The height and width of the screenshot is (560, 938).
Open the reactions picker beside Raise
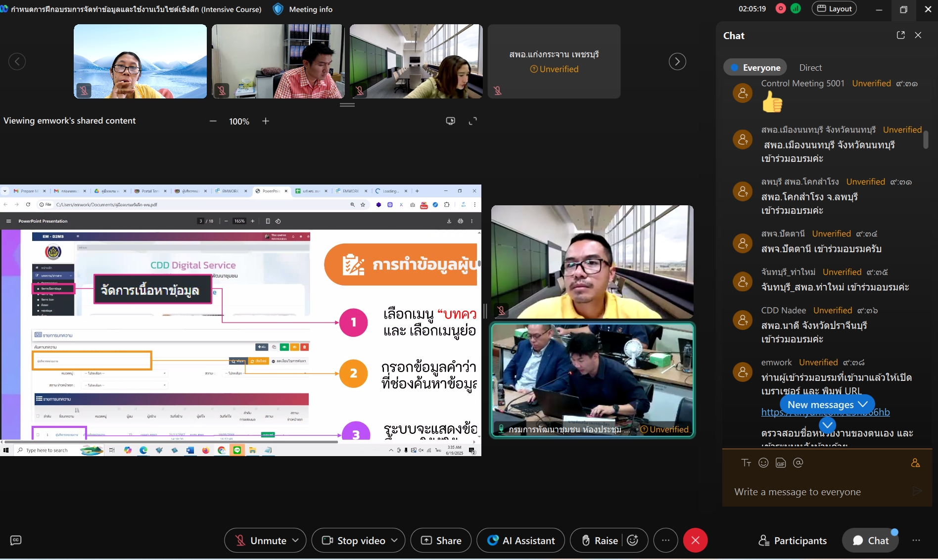(x=632, y=540)
